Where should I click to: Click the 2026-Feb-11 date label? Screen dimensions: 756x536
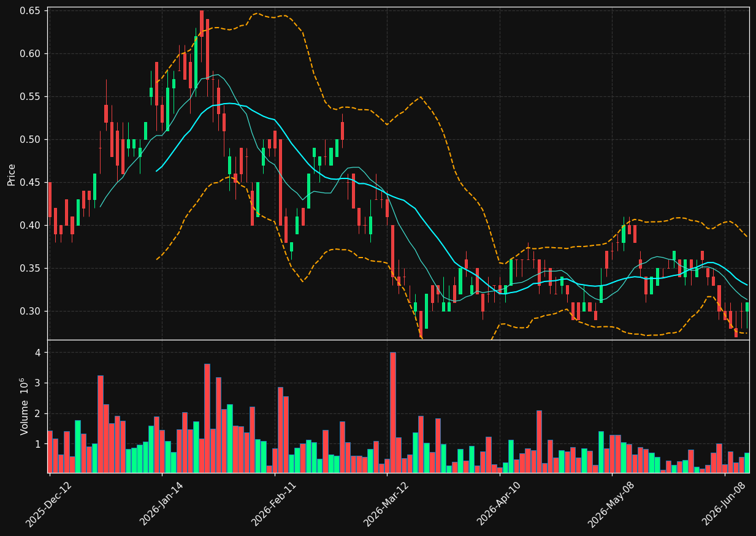[x=273, y=504]
